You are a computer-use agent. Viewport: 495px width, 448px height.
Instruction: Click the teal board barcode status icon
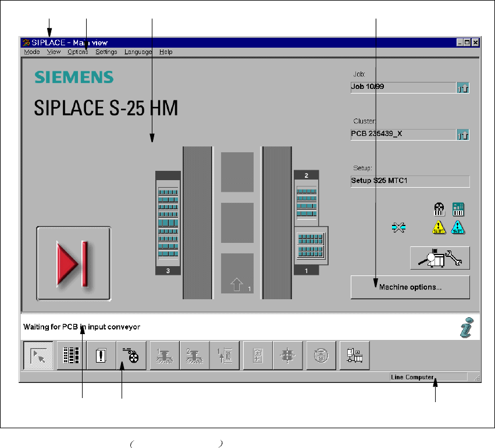pos(458,209)
